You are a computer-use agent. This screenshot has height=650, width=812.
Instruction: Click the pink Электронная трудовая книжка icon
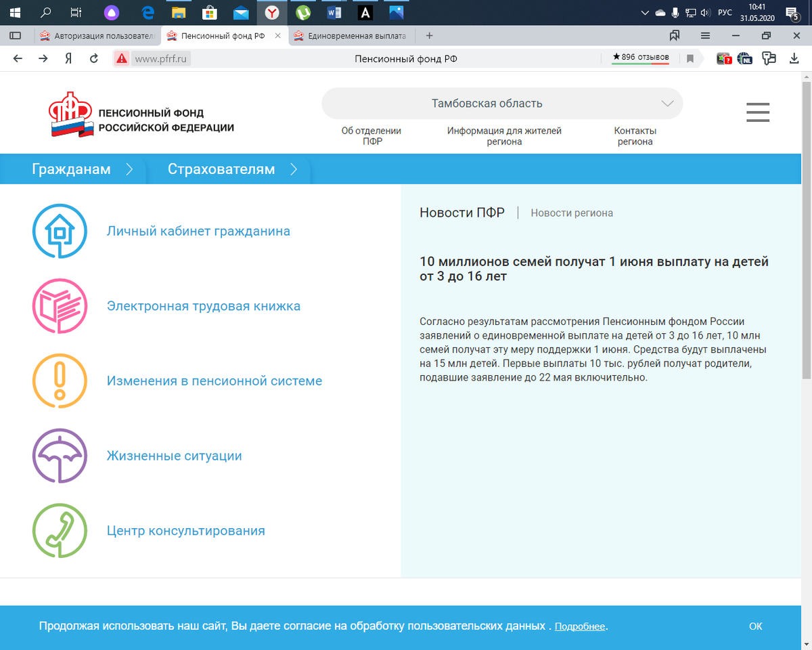60,306
